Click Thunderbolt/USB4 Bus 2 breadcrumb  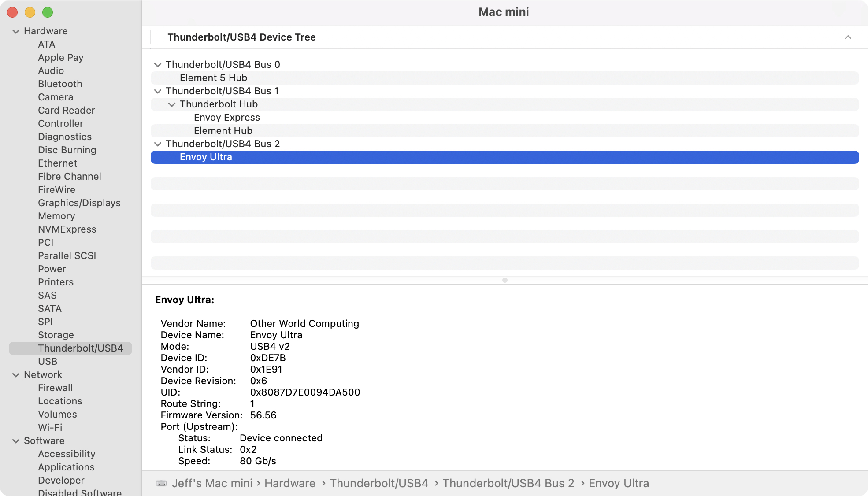point(508,483)
